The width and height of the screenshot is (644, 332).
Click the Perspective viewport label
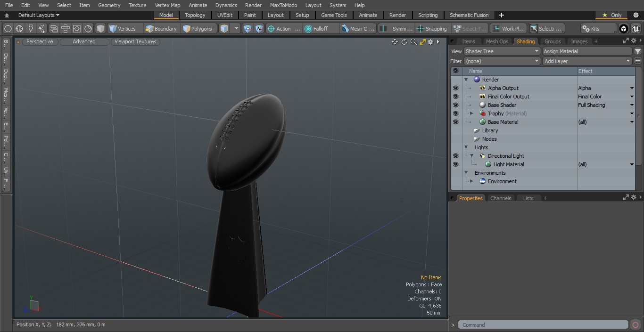[x=40, y=42]
